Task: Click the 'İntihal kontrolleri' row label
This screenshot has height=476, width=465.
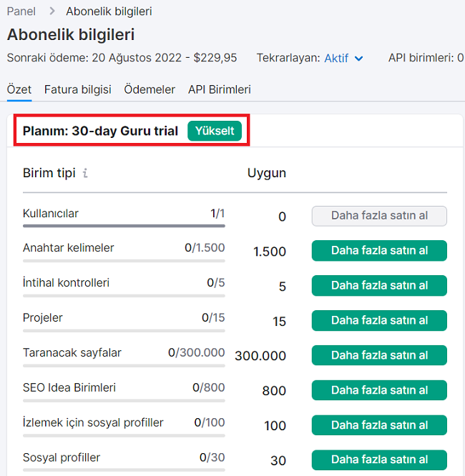Action: [x=66, y=282]
